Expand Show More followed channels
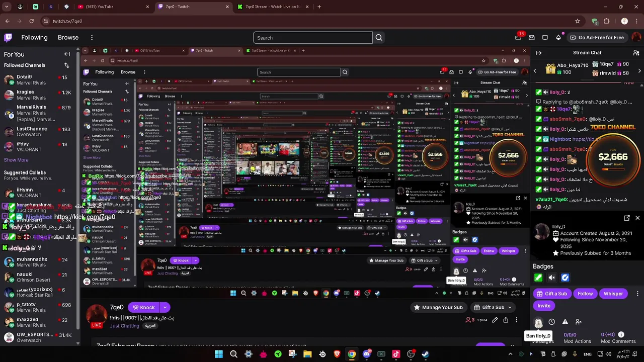644x362 pixels. [x=16, y=160]
